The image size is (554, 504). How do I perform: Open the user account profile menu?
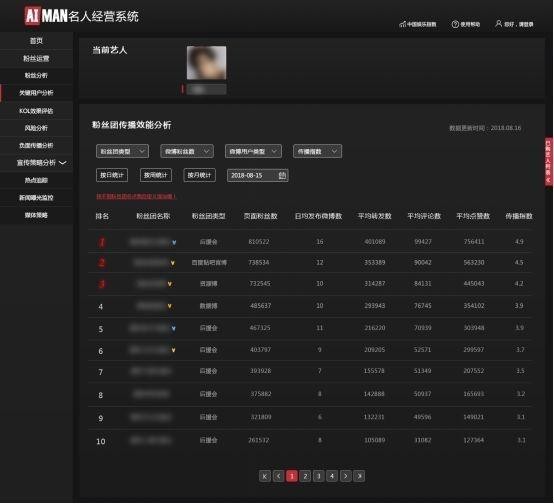point(514,24)
